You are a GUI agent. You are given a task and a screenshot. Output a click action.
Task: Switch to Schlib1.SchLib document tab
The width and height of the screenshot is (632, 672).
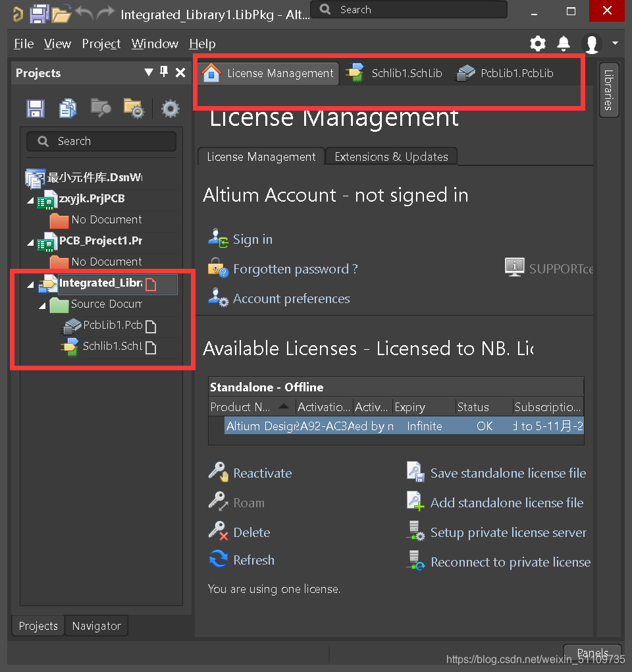(x=394, y=73)
